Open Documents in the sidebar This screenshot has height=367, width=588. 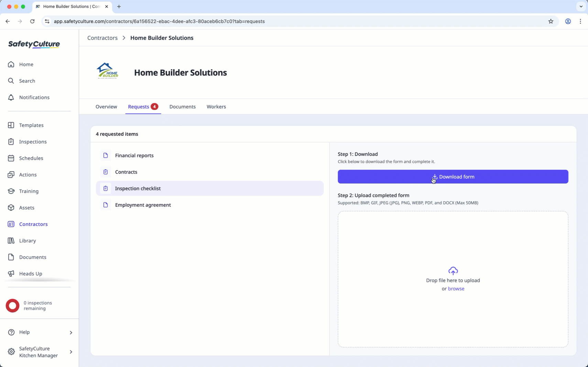click(32, 257)
